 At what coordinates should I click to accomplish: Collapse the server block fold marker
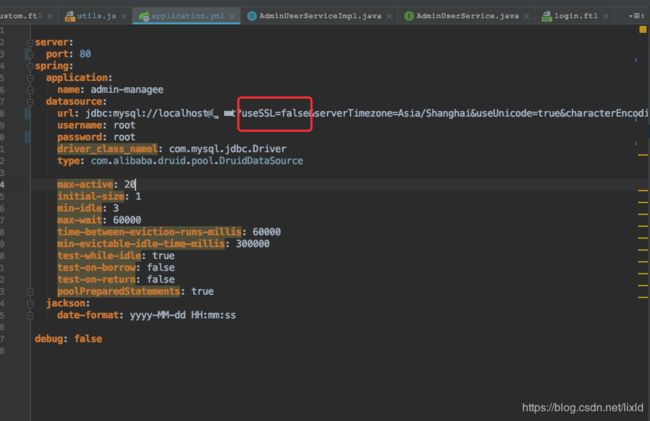30,43
